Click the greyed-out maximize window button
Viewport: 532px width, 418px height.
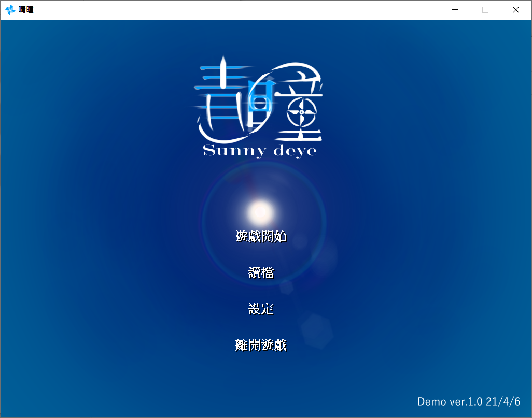point(485,10)
